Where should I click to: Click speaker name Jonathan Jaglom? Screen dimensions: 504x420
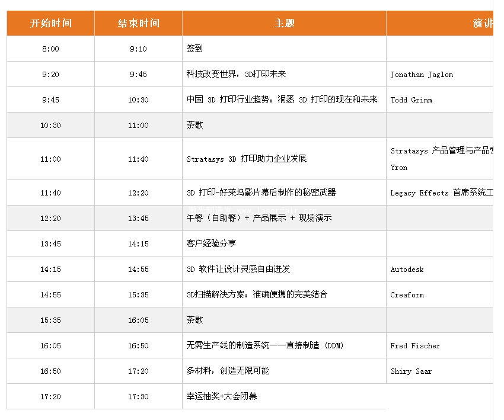(x=422, y=75)
